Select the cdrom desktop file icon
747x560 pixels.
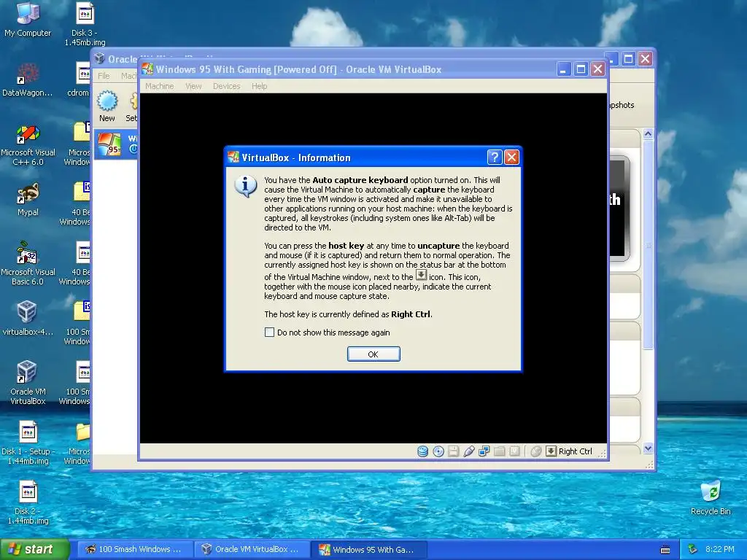79,79
